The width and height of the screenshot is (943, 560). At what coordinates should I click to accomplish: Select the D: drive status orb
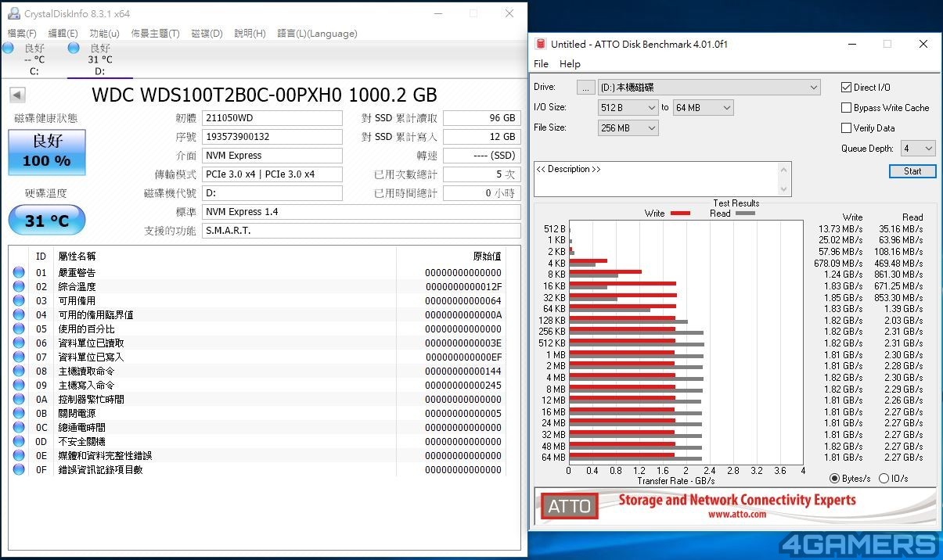pos(74,48)
